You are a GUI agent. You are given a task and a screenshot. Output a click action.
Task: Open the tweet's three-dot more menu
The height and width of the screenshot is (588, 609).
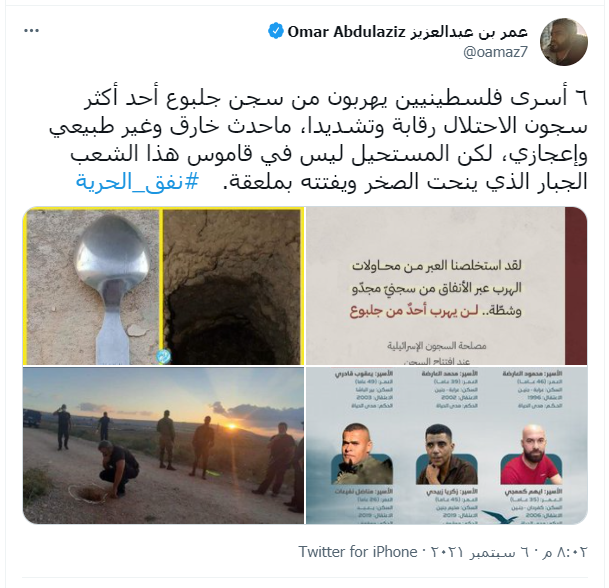[31, 31]
